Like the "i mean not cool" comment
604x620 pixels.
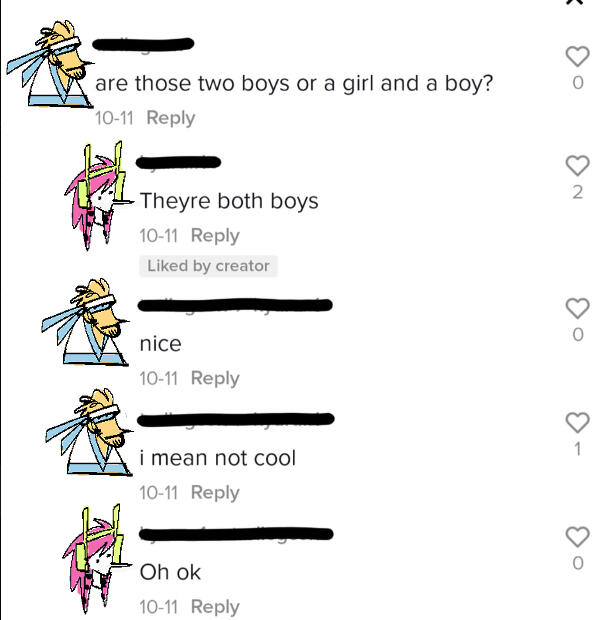pyautogui.click(x=578, y=423)
